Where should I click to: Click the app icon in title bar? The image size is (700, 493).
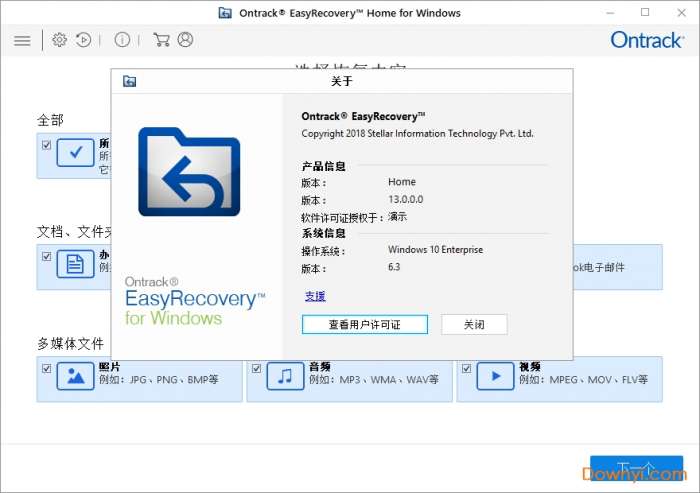225,13
